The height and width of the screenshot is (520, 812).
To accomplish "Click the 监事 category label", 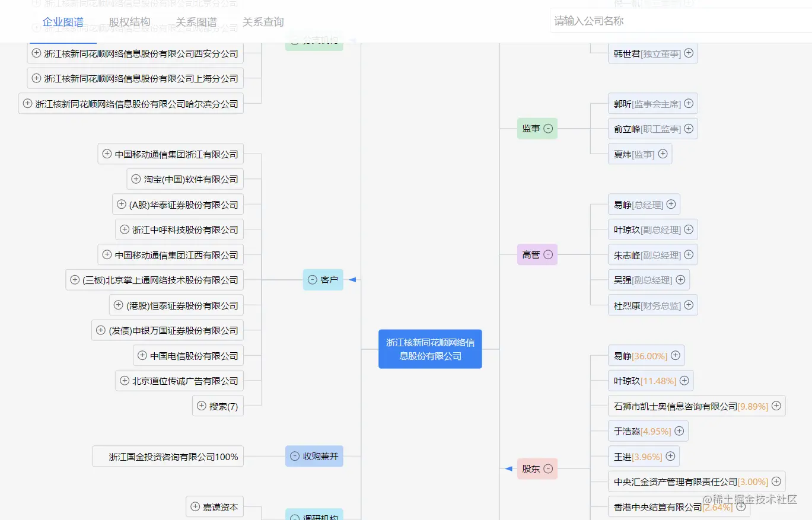I will (x=531, y=128).
